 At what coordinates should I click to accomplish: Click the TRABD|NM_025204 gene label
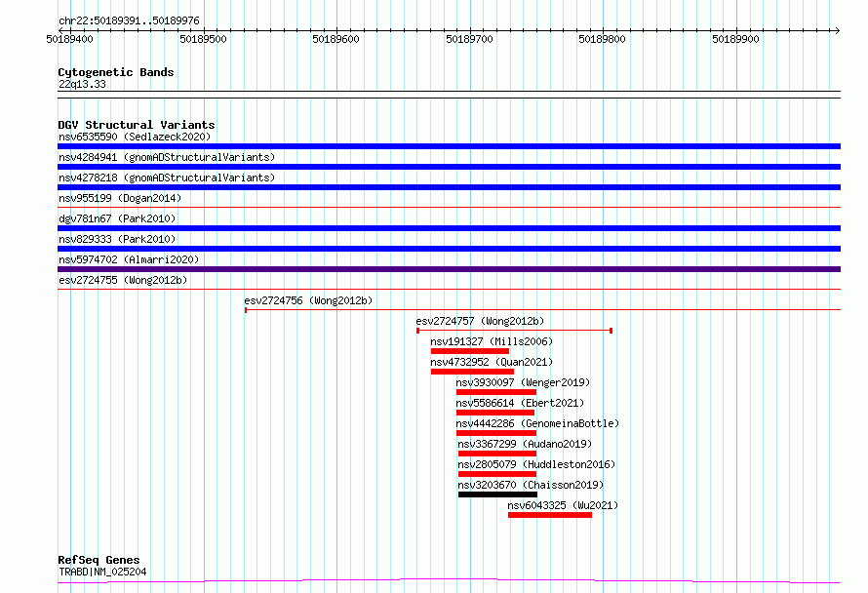coord(102,572)
